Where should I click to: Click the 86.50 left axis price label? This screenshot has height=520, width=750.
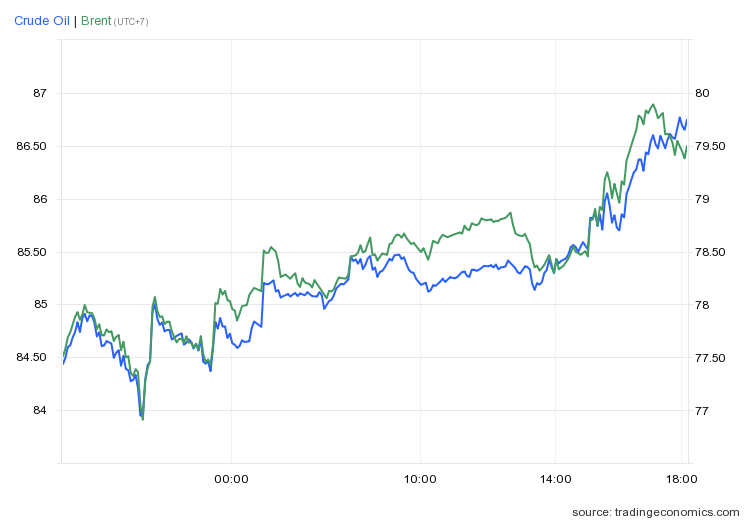coord(34,147)
